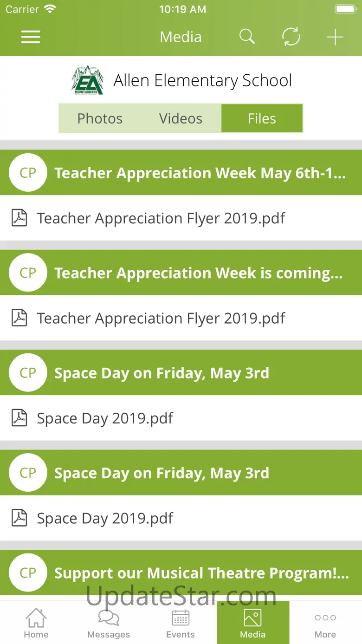Tap the refresh sync icon
This screenshot has width=362, height=644.
tap(291, 37)
